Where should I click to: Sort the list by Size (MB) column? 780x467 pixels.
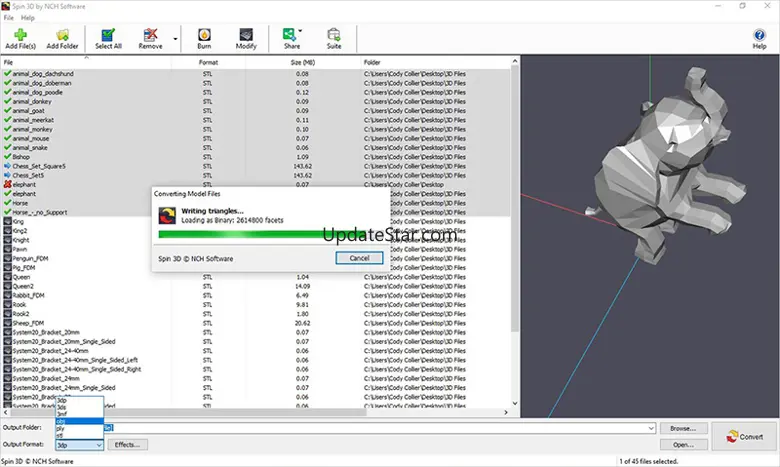[302, 62]
